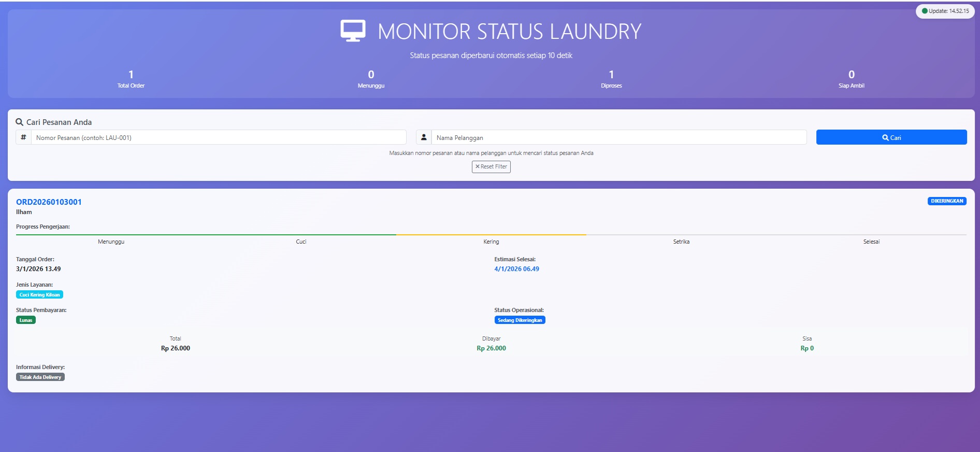Click the Sedang Dikeringkan status badge
980x452 pixels.
[520, 320]
